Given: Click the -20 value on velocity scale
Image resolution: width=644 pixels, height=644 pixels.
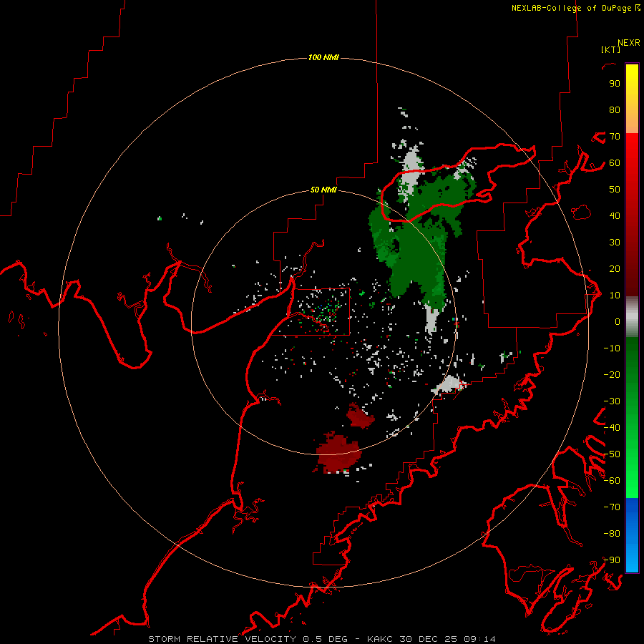Looking at the screenshot, I should tap(612, 374).
